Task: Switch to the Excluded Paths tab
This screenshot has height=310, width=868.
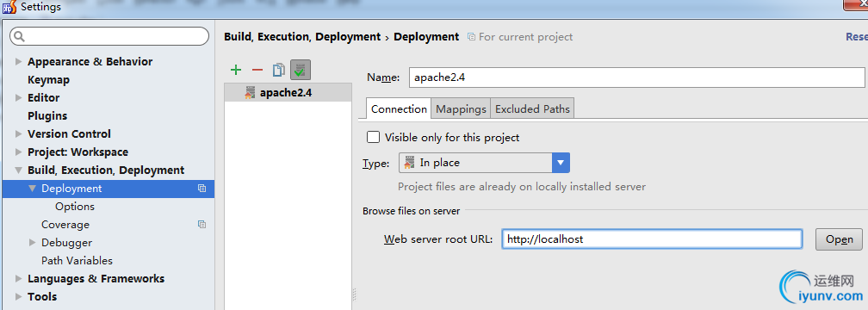Action: (532, 109)
